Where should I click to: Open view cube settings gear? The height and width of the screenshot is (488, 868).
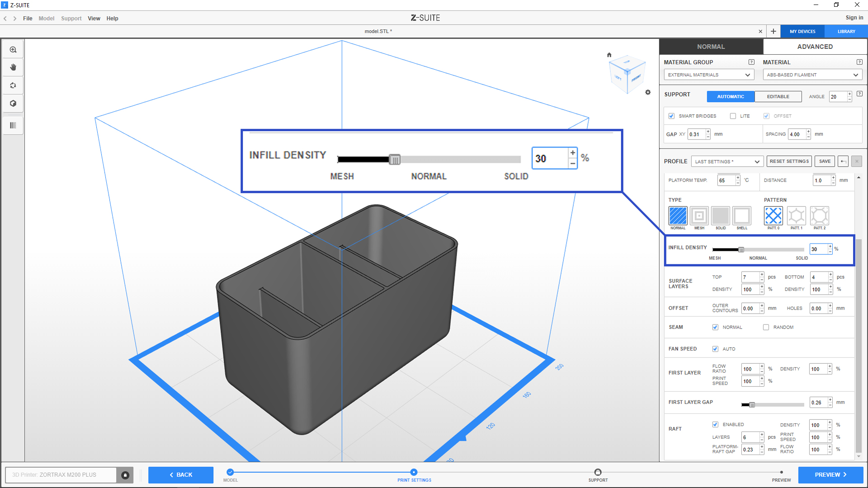click(x=648, y=92)
